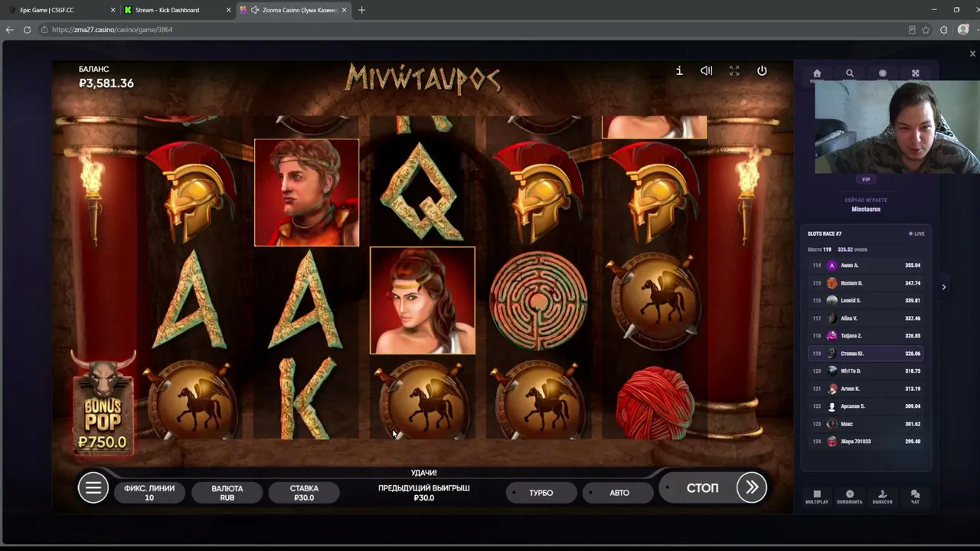The image size is (980, 551).
Task: Select leaderboard row Artem K.
Action: 866,389
